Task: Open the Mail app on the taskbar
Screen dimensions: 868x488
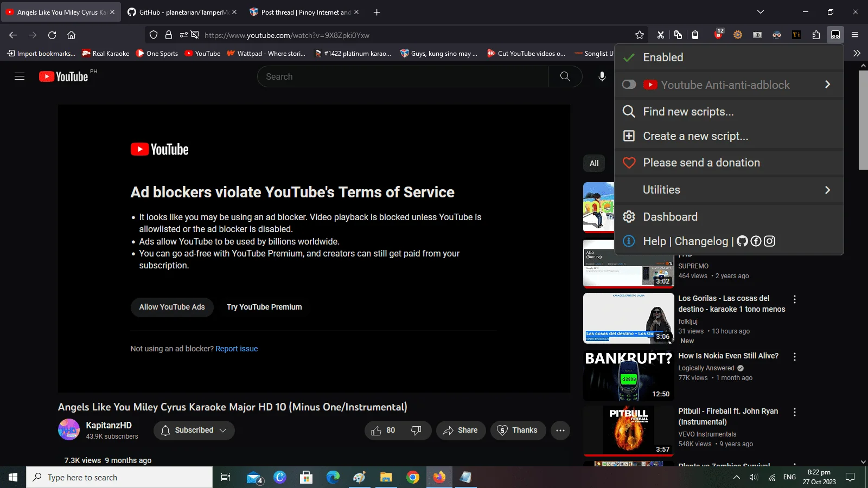Action: coord(254,477)
